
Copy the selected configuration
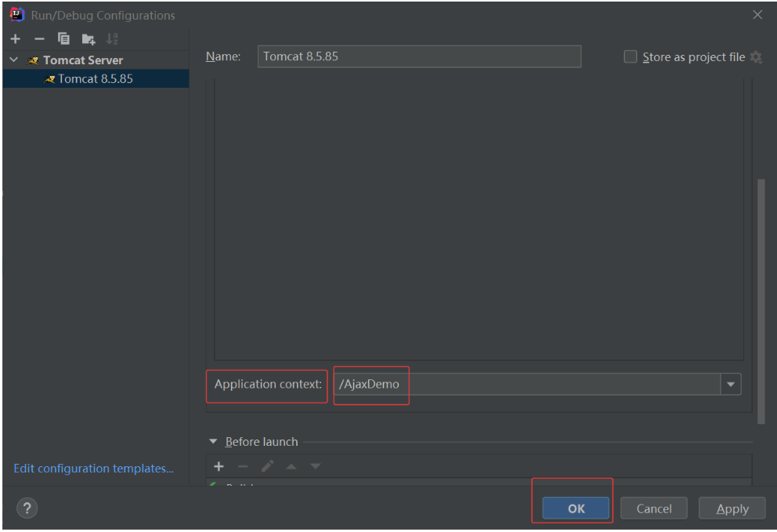63,38
